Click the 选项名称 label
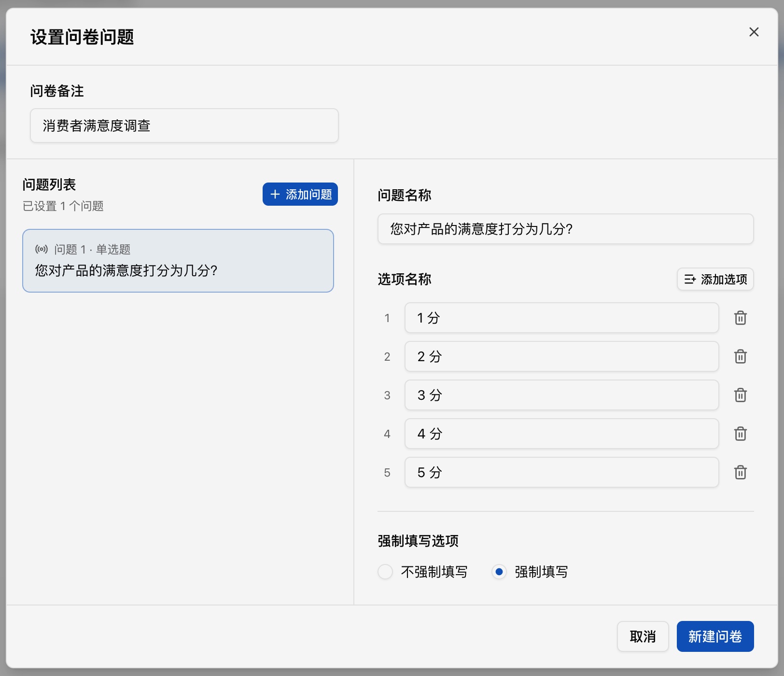Image resolution: width=784 pixels, height=676 pixels. coord(405,279)
